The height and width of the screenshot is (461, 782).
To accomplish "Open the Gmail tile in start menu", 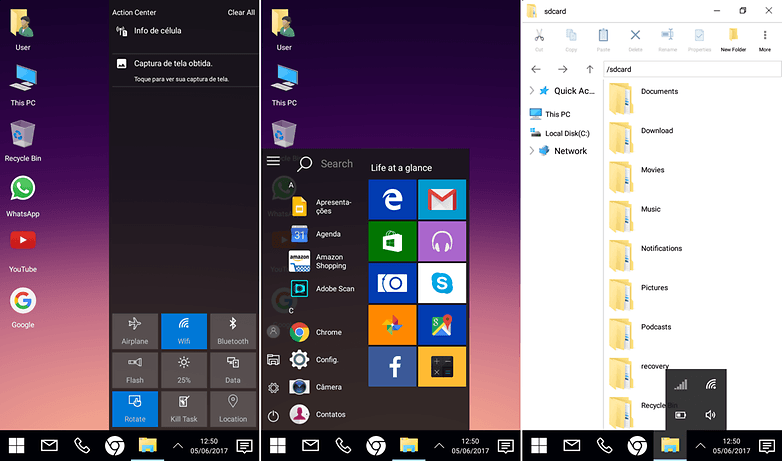I will coord(442,200).
